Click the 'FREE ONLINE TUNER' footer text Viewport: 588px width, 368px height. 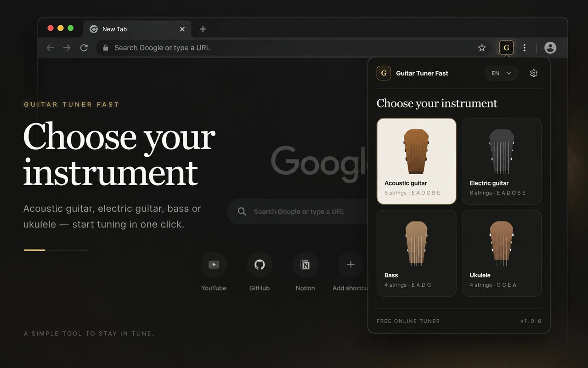(408, 321)
